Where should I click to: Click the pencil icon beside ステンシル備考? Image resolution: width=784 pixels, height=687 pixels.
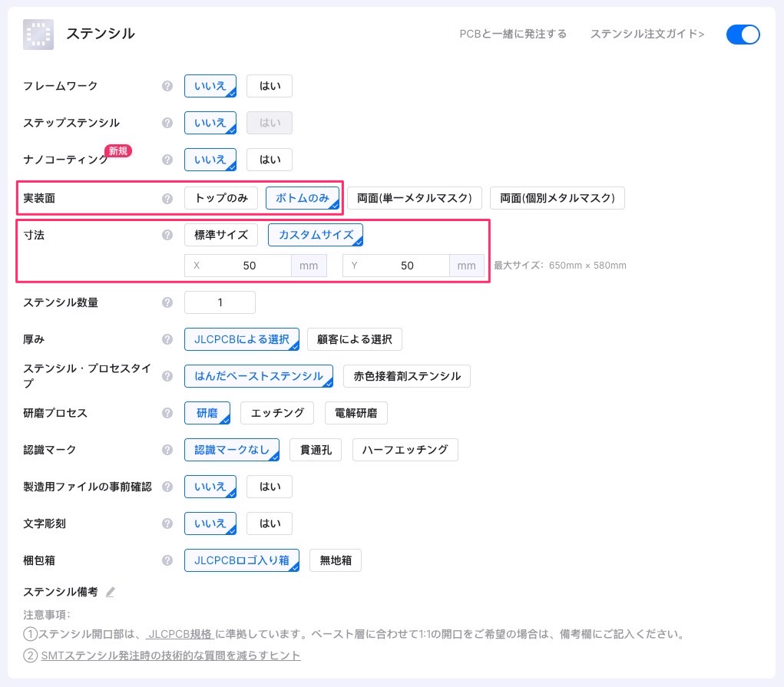click(111, 592)
